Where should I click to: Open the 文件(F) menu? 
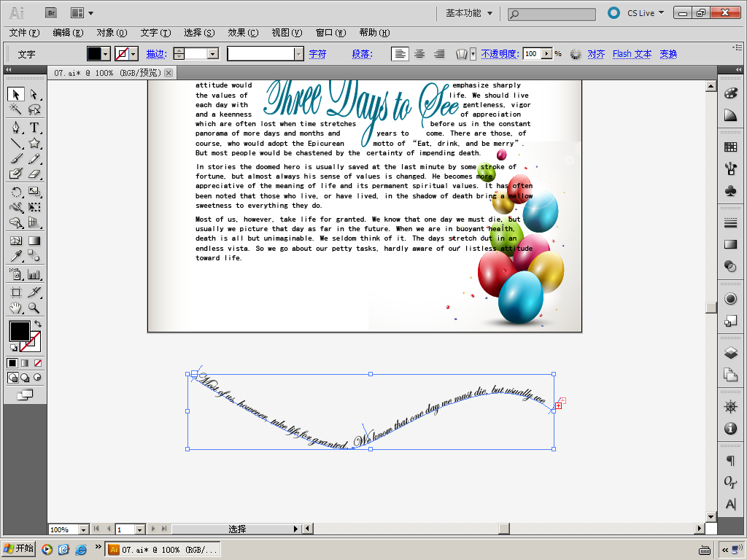[x=24, y=33]
